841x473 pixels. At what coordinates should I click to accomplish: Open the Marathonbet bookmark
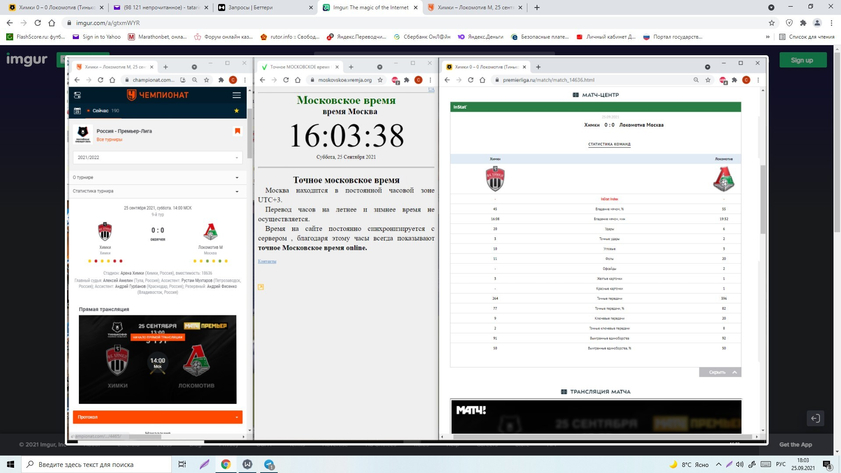(157, 37)
